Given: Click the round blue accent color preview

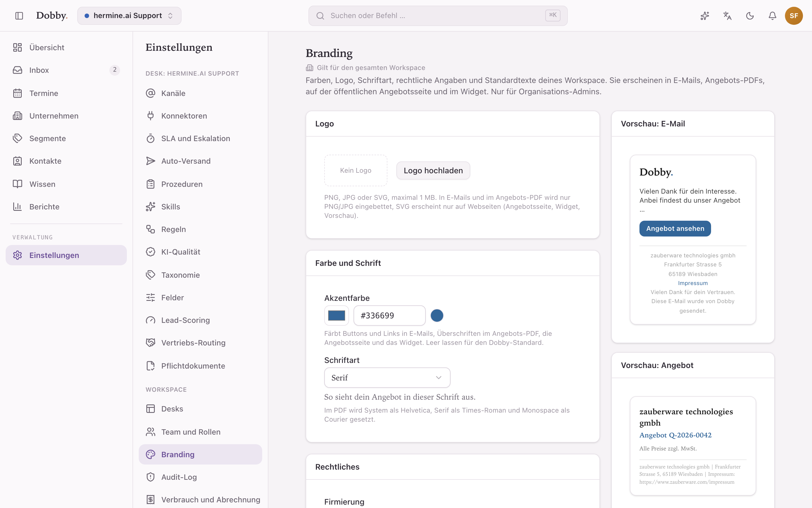Looking at the screenshot, I should 437,316.
